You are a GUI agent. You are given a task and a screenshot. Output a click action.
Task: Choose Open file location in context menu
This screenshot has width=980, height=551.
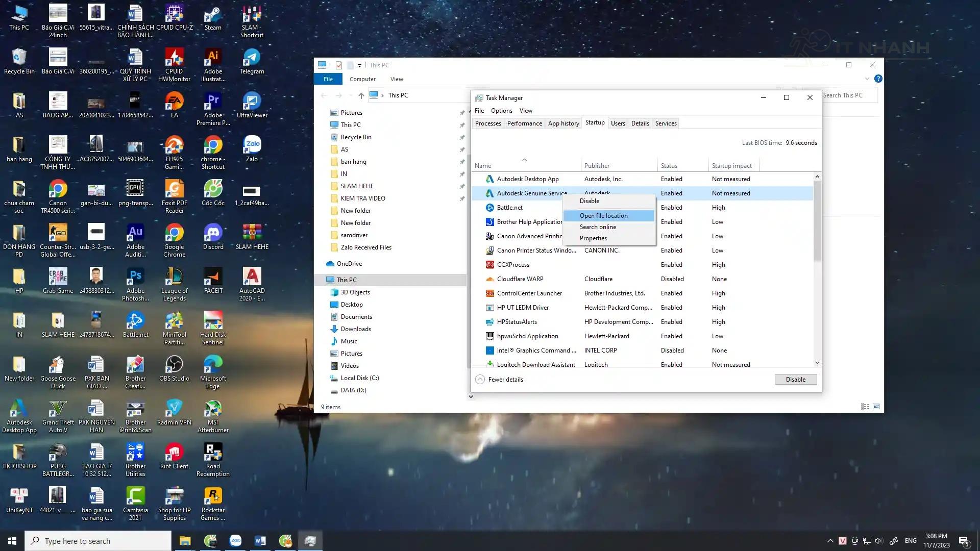pyautogui.click(x=603, y=216)
